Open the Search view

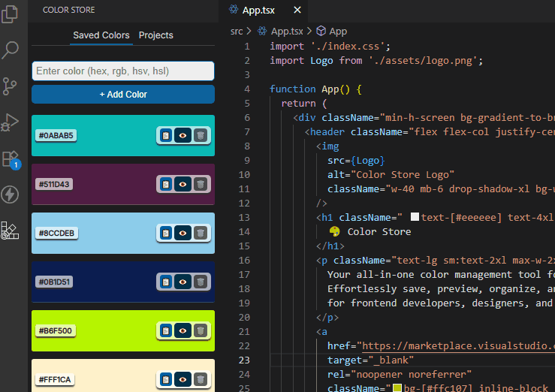(10, 50)
